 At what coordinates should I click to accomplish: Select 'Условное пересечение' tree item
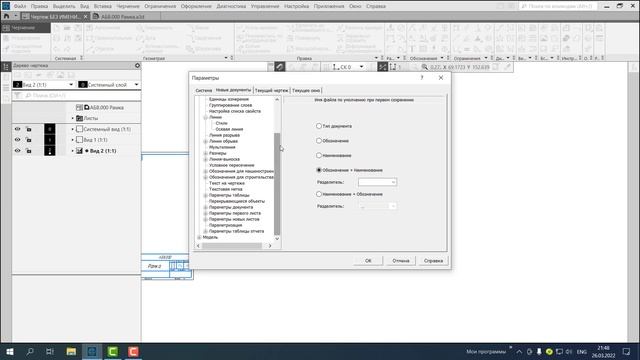coord(231,165)
